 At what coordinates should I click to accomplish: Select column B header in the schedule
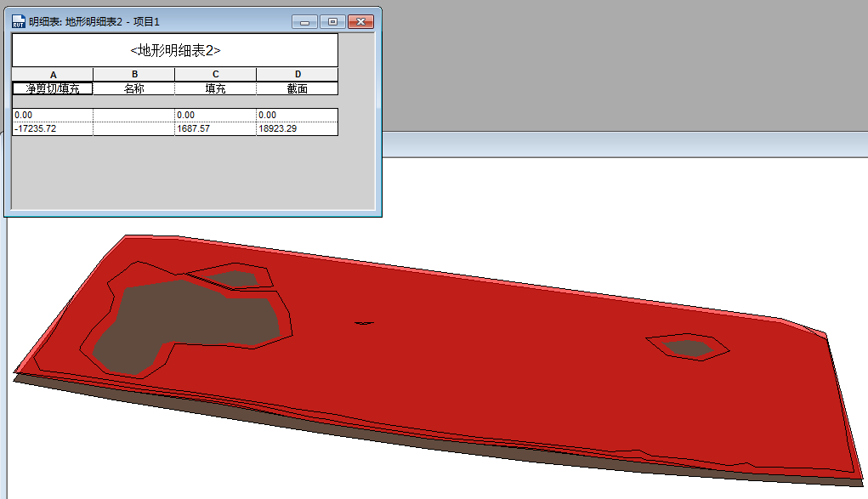[x=134, y=75]
